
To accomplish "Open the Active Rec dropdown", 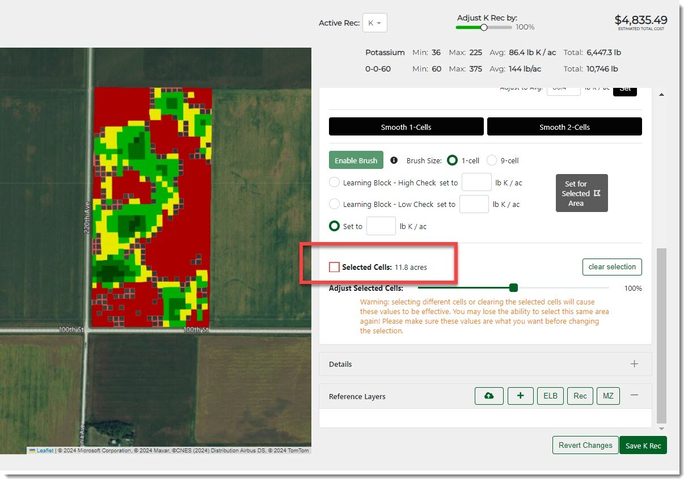I will [376, 23].
